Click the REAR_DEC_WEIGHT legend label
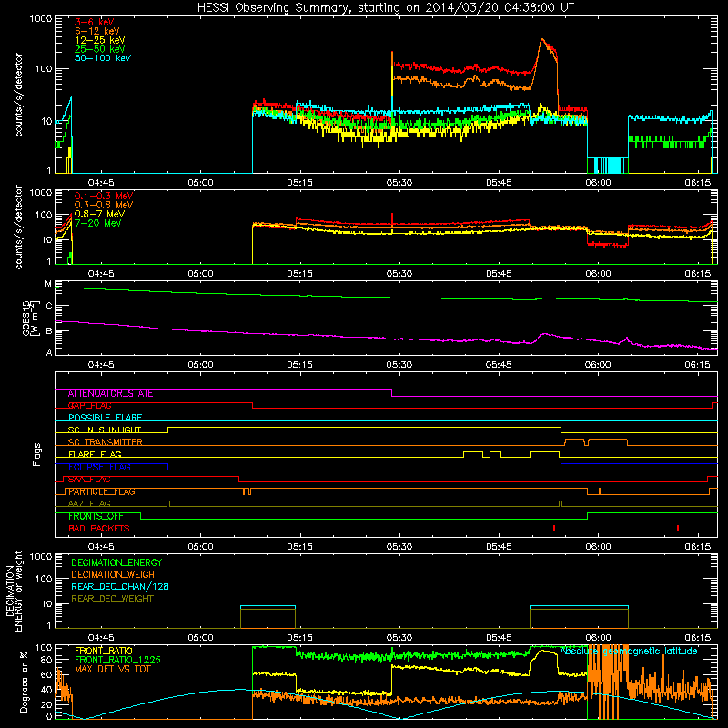This screenshot has height=728, width=728. 112,599
